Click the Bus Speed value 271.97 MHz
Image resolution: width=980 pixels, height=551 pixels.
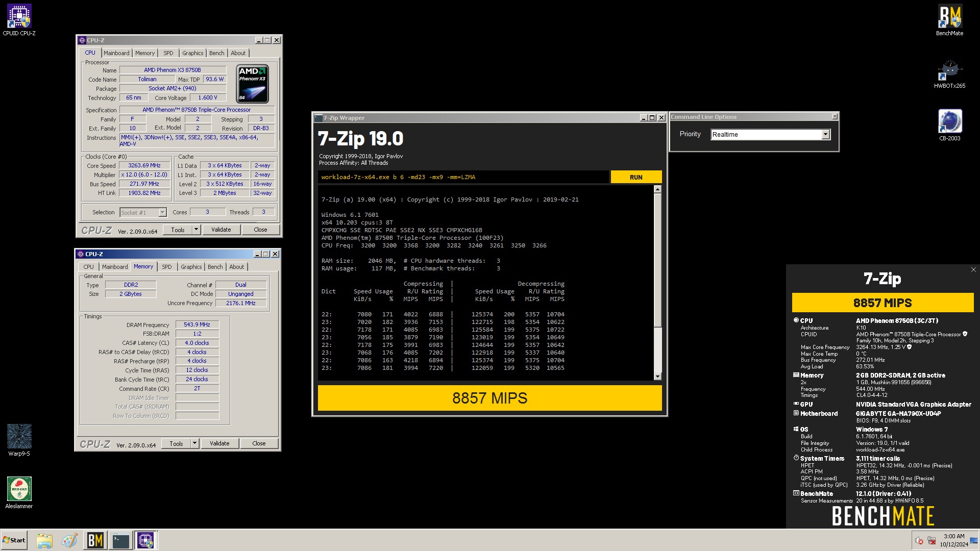tap(144, 184)
